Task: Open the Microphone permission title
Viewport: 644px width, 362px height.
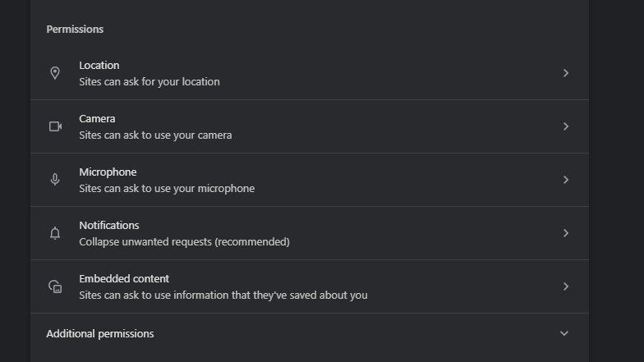Action: pyautogui.click(x=108, y=172)
